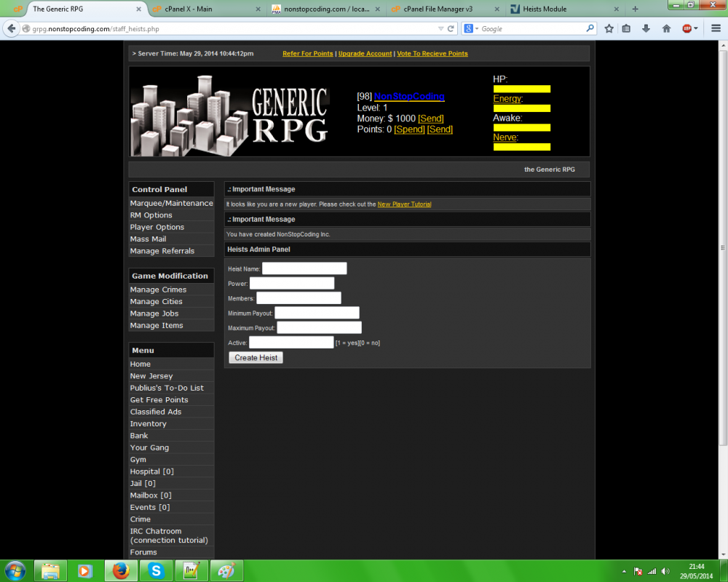Reload the page with the refresh icon
Screen dimensions: 728x582
[x=451, y=28]
